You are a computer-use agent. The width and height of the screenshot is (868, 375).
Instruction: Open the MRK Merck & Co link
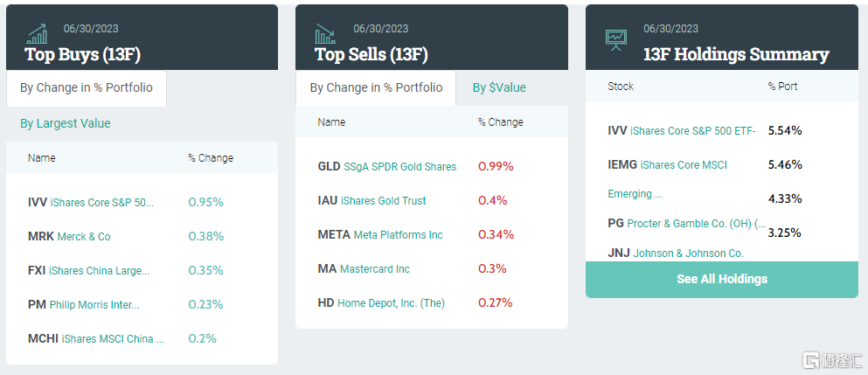click(69, 236)
